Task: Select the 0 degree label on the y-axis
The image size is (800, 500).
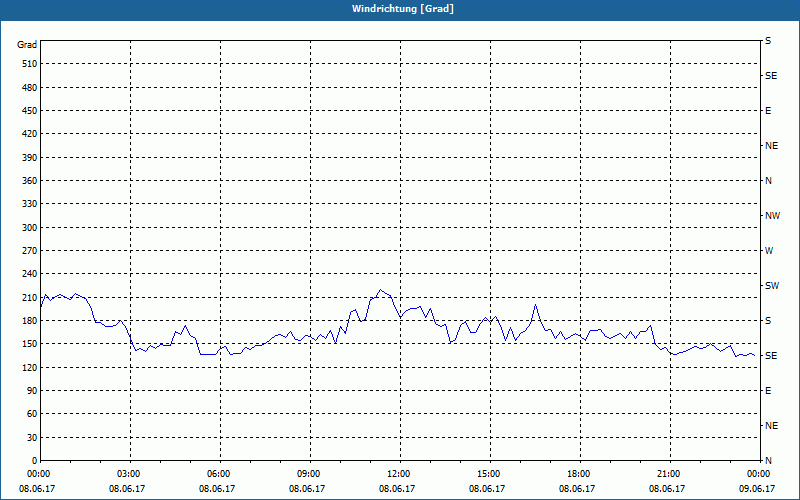Action: (35, 460)
